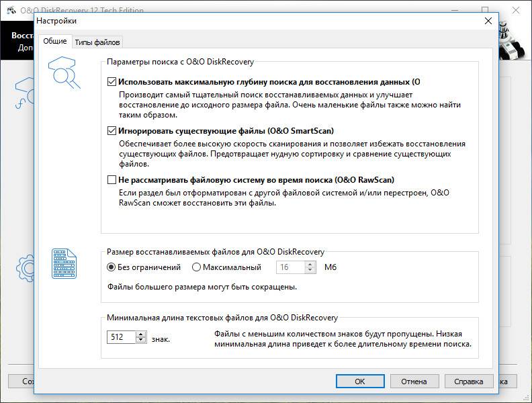
Task: Click the minimum text length field 512
Action: (x=121, y=337)
